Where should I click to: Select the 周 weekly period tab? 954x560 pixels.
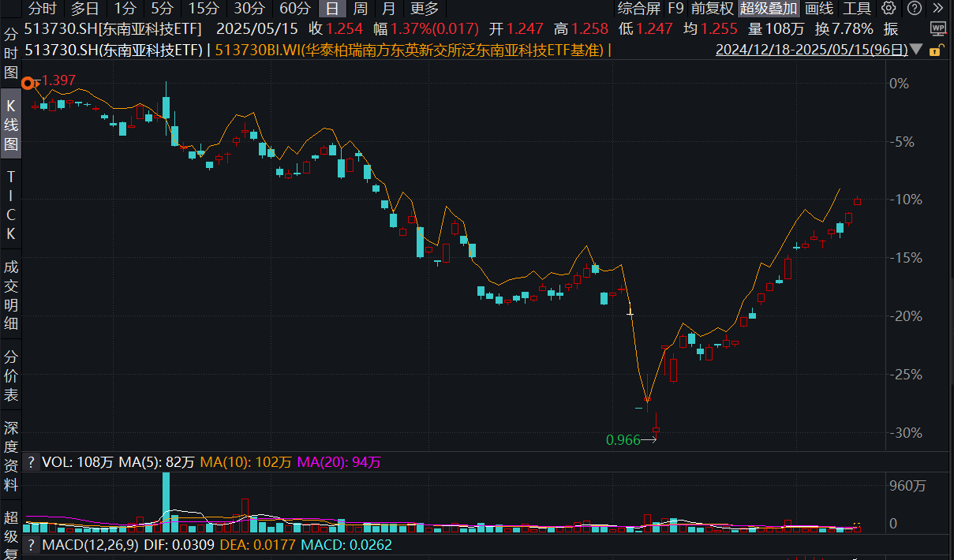point(361,9)
